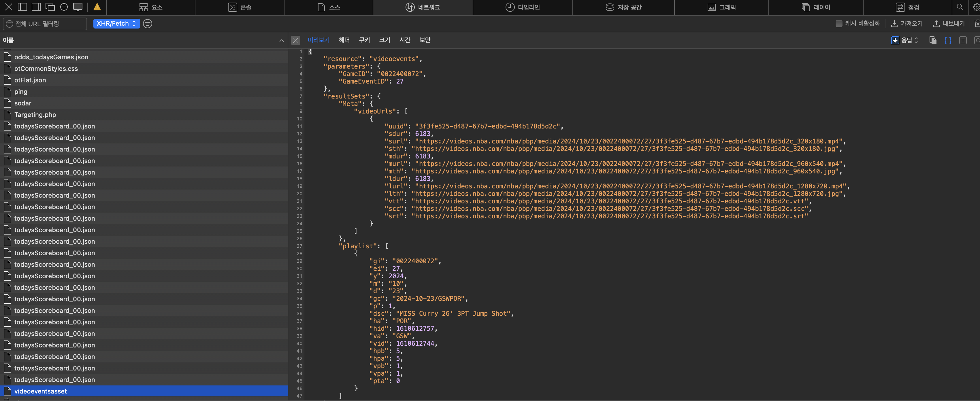
Task: Open the 그래픽 tab
Action: pyautogui.click(x=721, y=7)
